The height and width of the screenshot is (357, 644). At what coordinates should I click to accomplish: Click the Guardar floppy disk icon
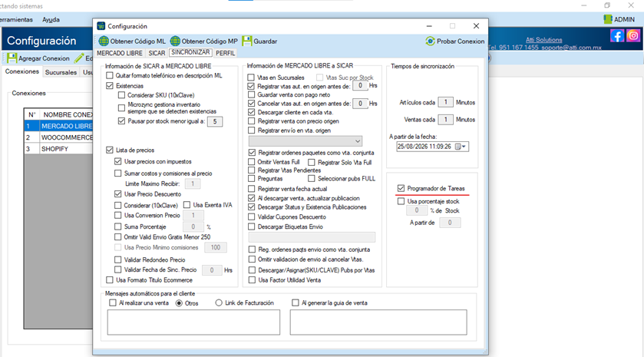pos(247,41)
